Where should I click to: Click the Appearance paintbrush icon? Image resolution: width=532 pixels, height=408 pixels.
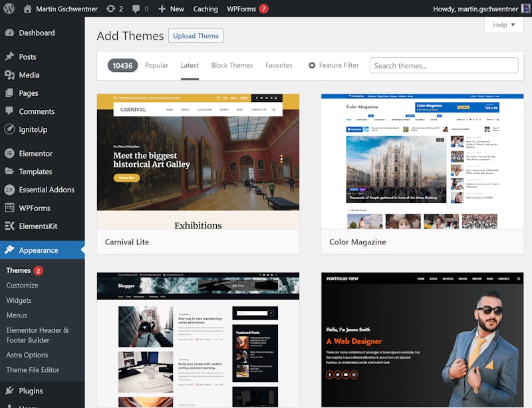[x=9, y=250]
